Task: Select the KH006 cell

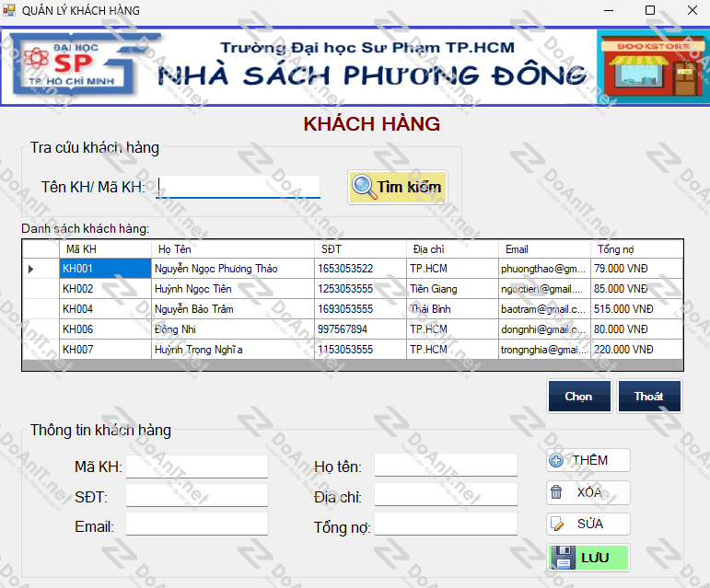Action: 105,329
